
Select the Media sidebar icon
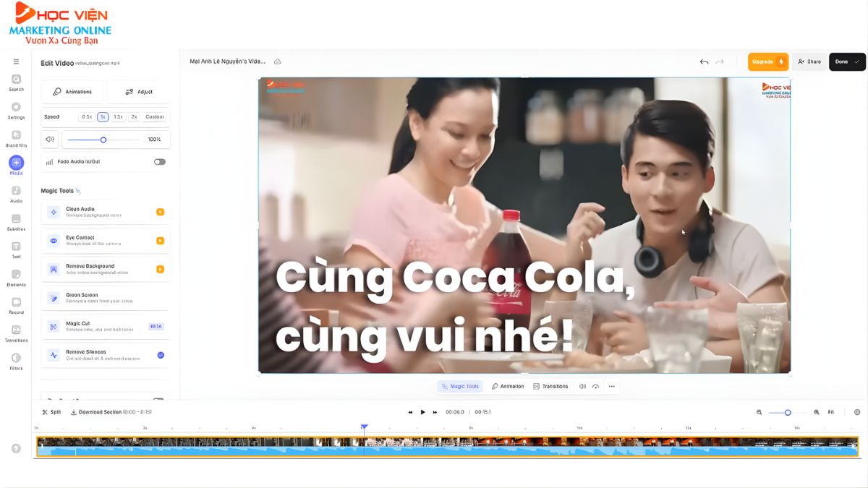coord(16,164)
